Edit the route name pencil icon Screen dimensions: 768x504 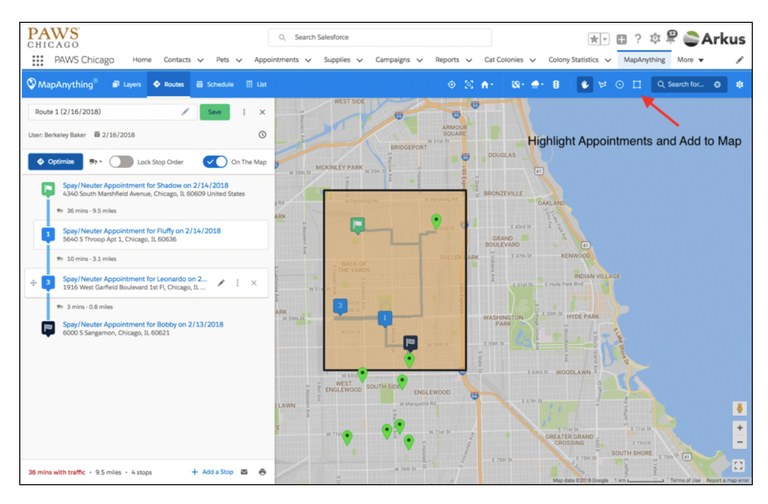[185, 112]
